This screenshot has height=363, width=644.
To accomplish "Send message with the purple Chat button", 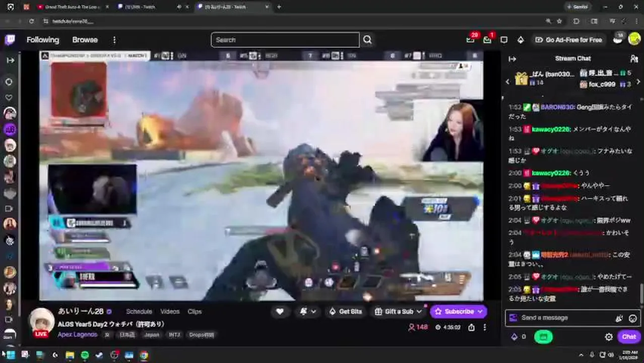I will click(x=629, y=337).
